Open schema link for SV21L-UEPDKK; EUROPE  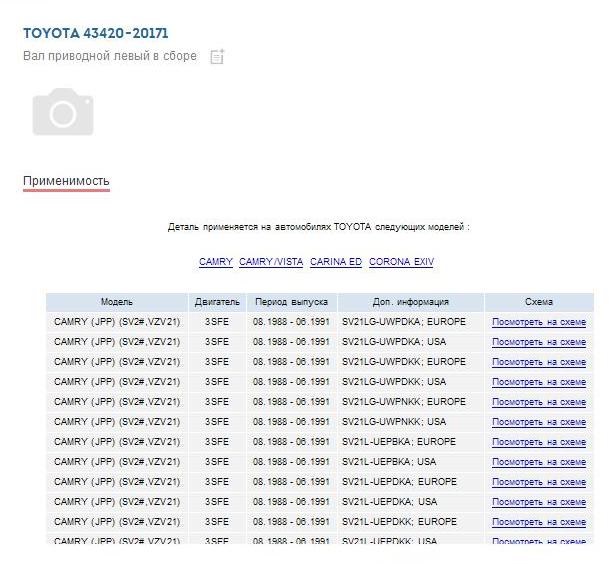tap(538, 522)
